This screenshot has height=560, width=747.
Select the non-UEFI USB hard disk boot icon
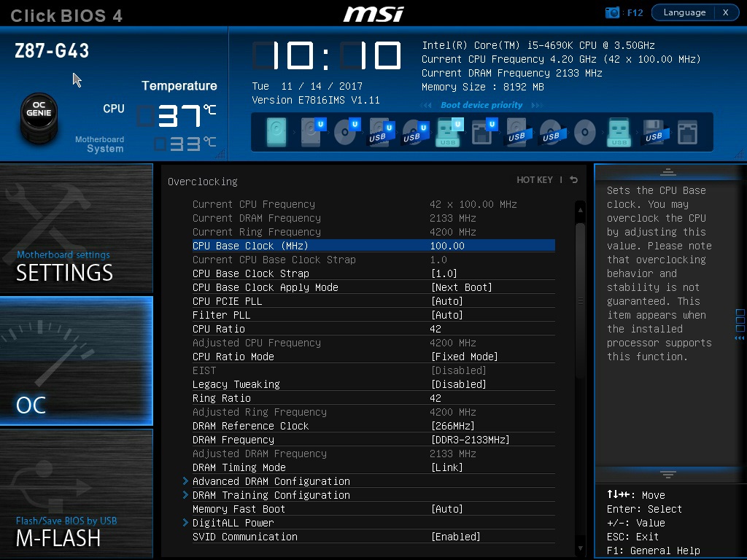517,132
